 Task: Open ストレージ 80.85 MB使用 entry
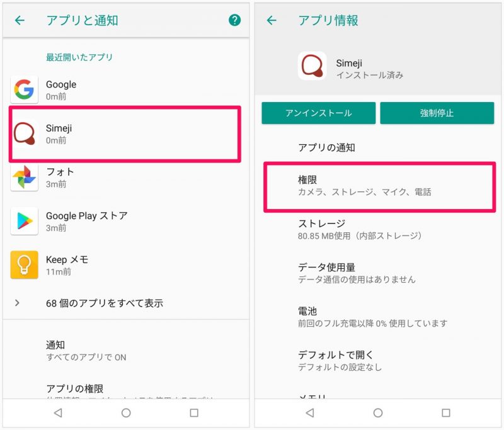[379, 229]
